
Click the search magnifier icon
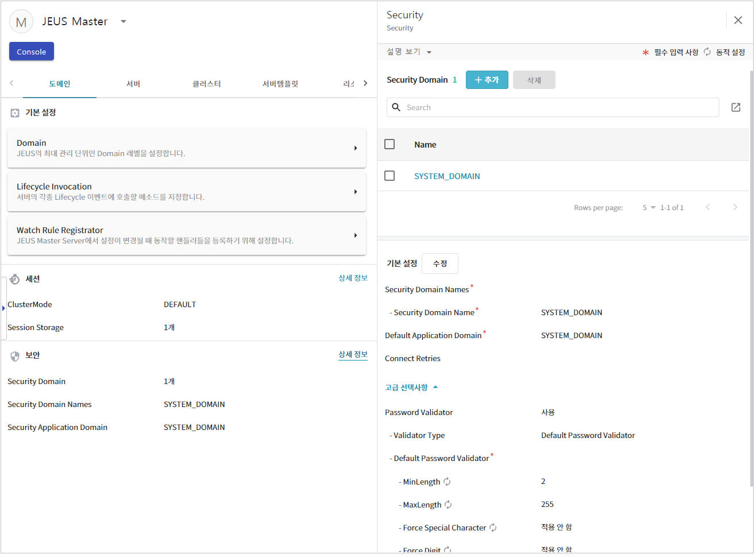[x=396, y=107]
